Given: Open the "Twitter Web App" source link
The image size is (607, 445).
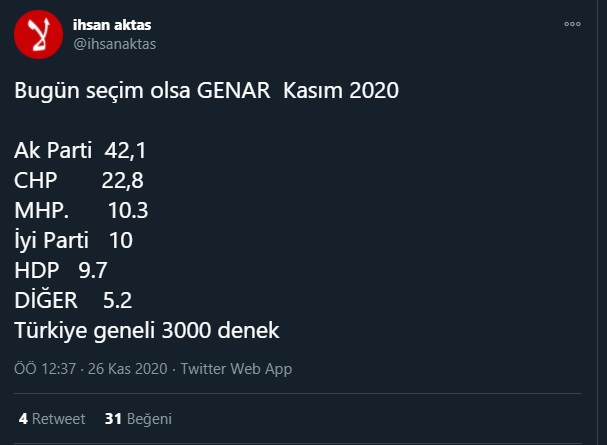Looking at the screenshot, I should (x=235, y=369).
